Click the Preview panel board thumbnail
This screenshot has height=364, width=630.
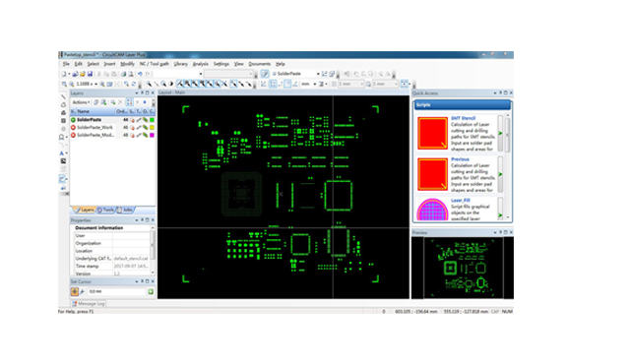[x=463, y=268]
